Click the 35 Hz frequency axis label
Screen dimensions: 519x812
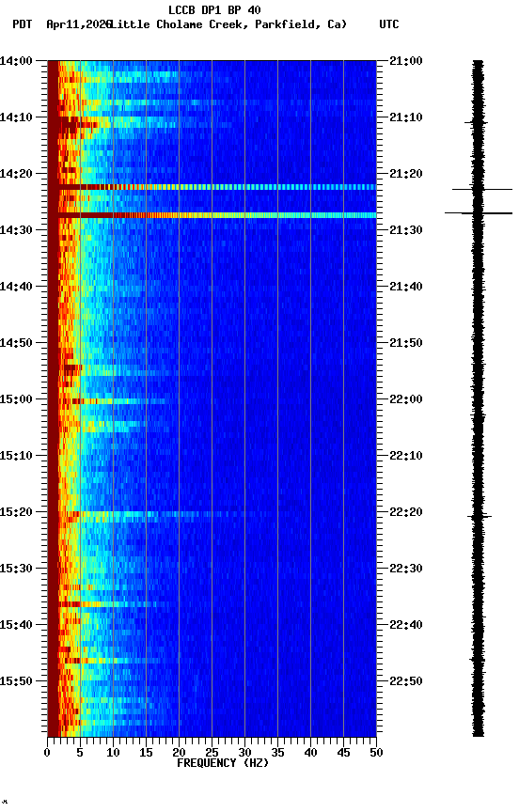coord(277,753)
